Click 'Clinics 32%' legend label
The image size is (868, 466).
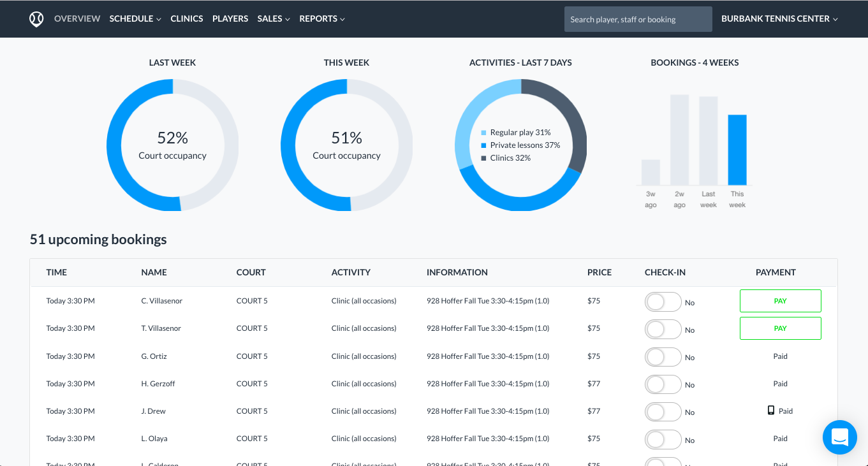(x=510, y=158)
